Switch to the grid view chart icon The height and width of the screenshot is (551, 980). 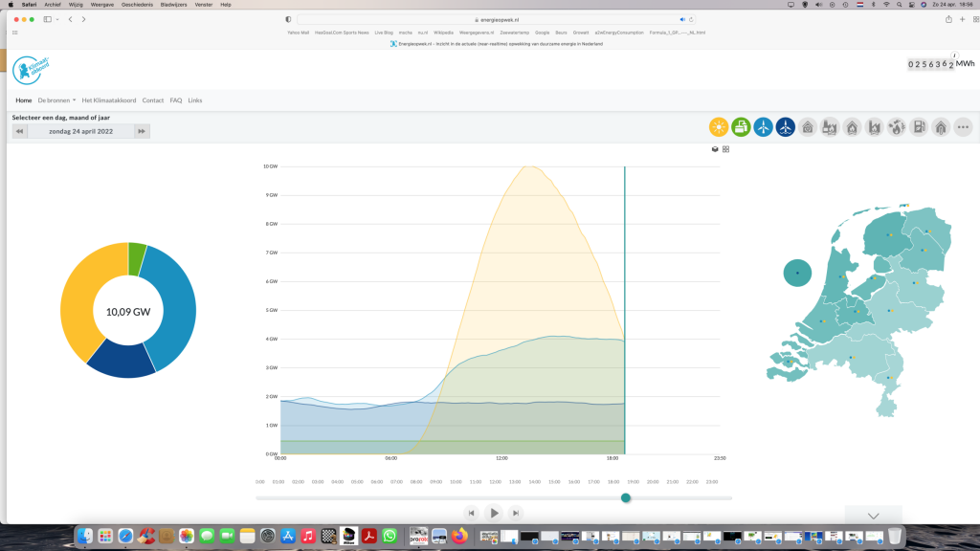click(725, 149)
